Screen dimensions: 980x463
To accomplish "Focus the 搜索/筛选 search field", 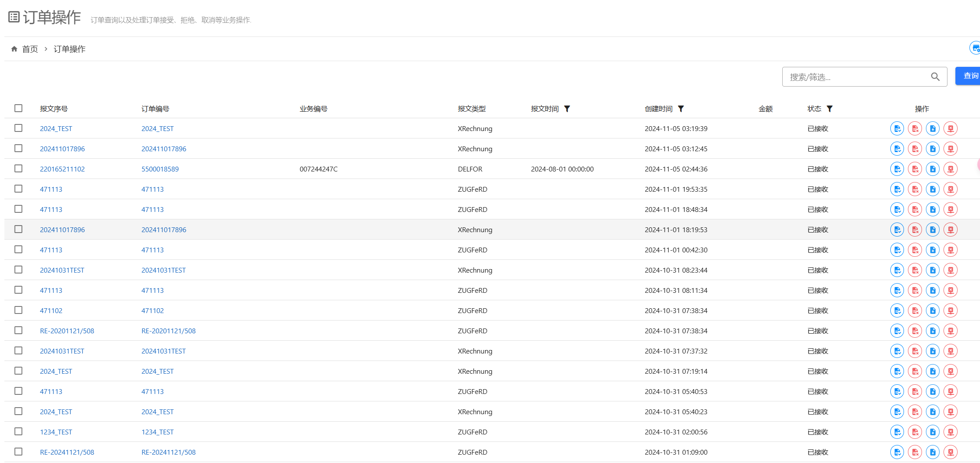I will pyautogui.click(x=857, y=77).
